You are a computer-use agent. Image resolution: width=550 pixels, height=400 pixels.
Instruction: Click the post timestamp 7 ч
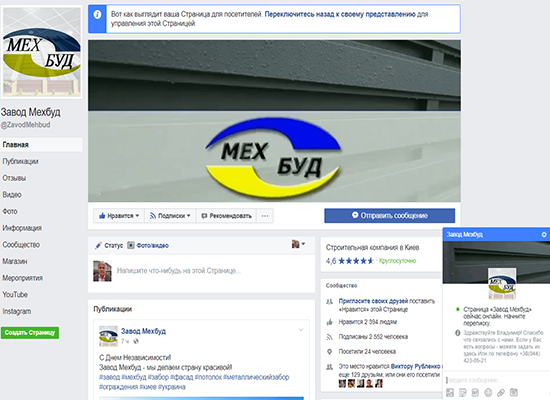click(x=125, y=341)
